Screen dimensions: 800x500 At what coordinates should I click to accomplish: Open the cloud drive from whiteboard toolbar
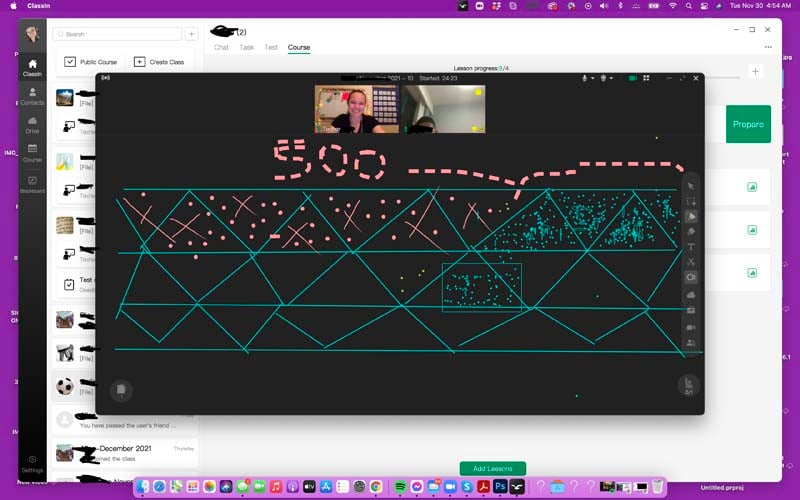coord(691,294)
